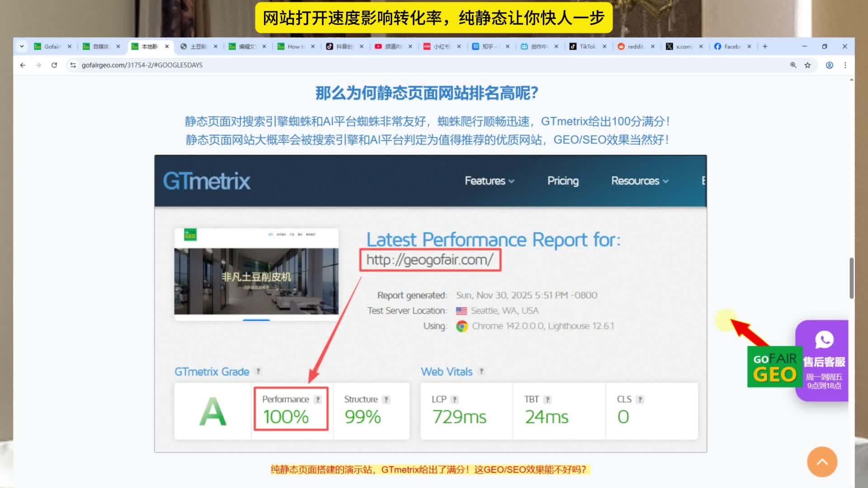The image size is (868, 488).
Task: Click the zoom magnifier icon in address bar
Action: 793,65
